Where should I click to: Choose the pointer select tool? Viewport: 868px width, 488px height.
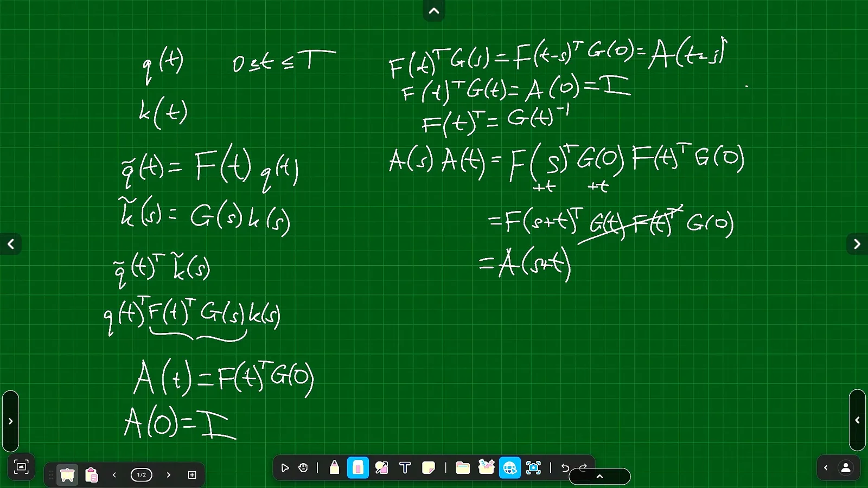(x=285, y=467)
